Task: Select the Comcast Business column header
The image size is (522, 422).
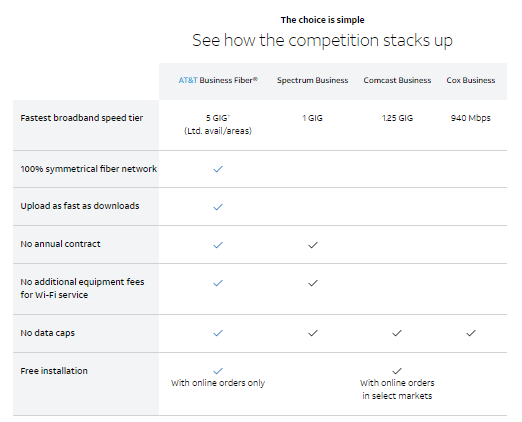Action: 397,80
